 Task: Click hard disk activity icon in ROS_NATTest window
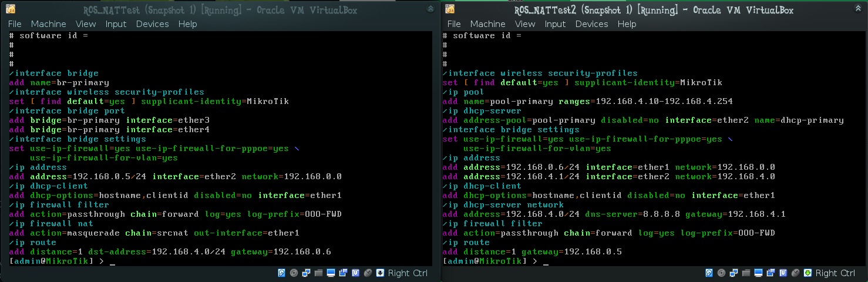pos(281,273)
